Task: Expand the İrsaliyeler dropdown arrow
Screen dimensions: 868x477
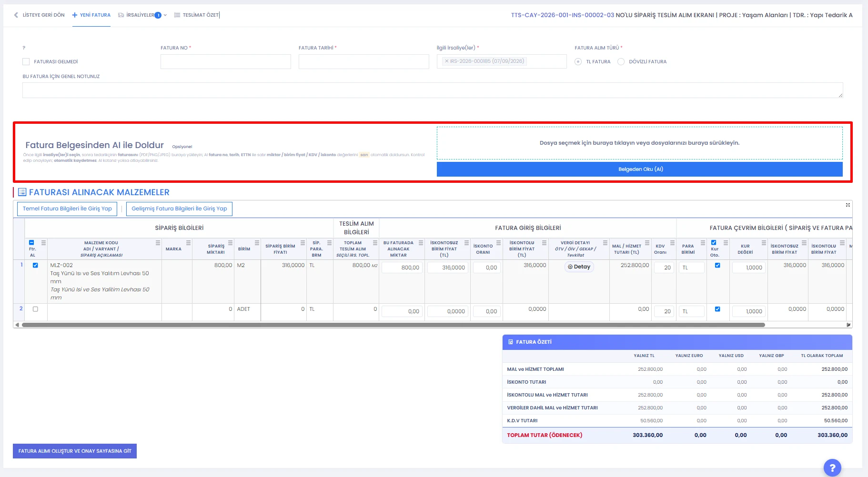Action: [165, 15]
